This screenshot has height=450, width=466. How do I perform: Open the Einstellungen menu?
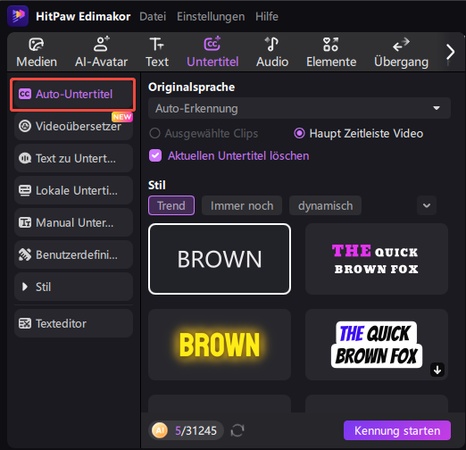tap(211, 16)
